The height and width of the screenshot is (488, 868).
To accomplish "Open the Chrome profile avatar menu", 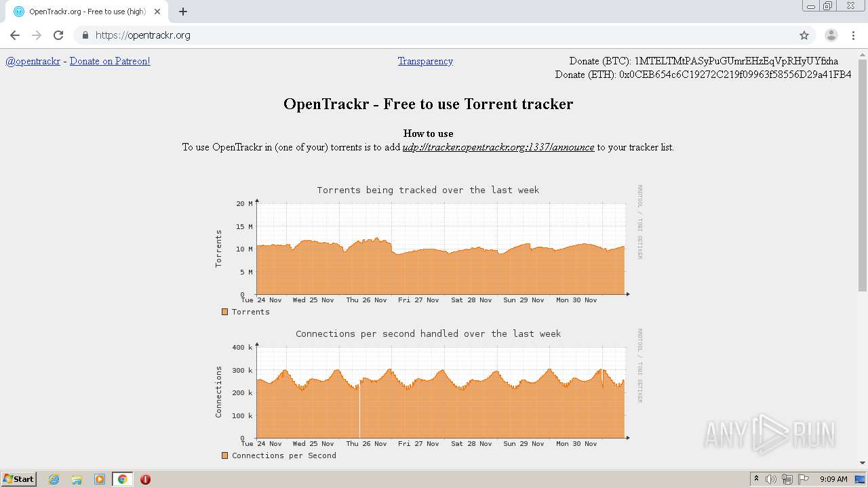I will pos(831,35).
